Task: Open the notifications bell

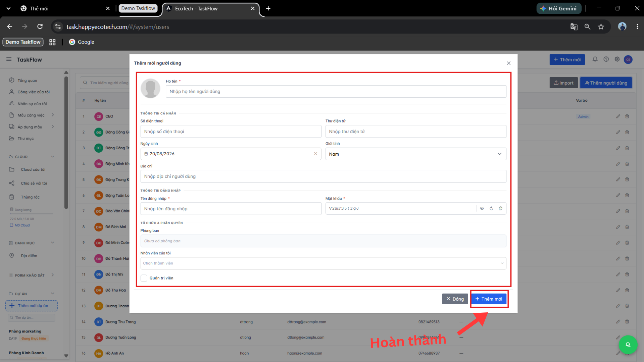Action: tap(595, 59)
